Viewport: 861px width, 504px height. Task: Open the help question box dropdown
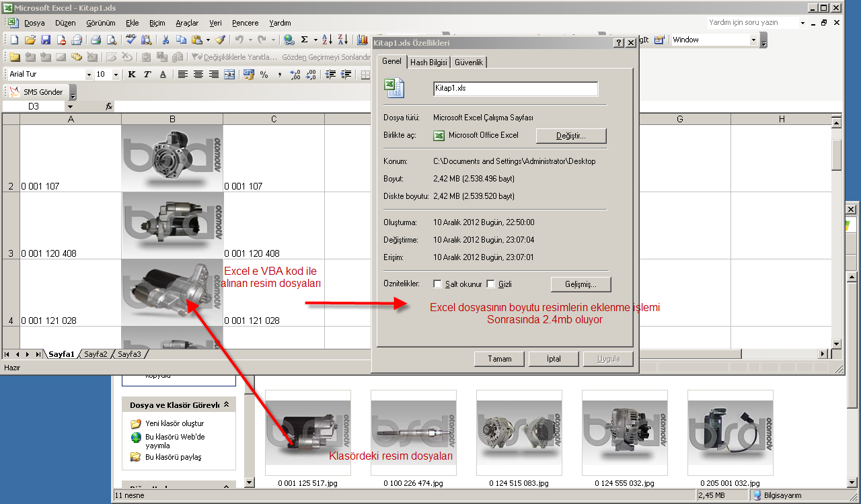[802, 22]
